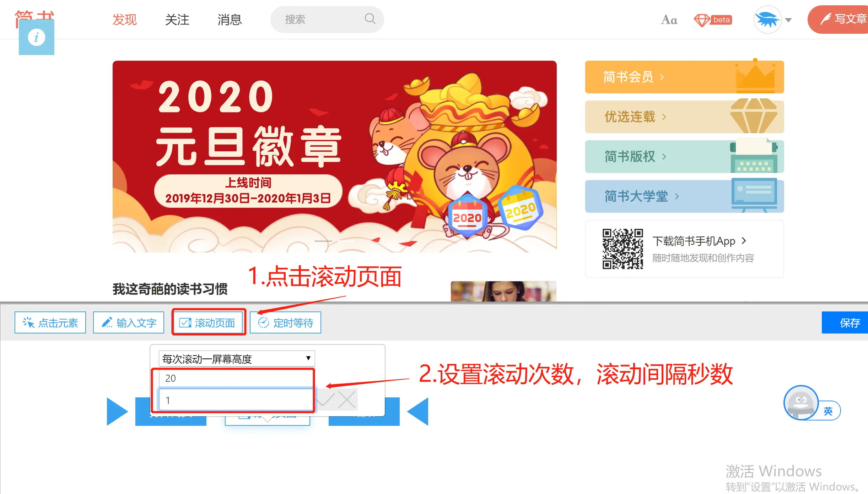Click the QR code image
This screenshot has width=868, height=494.
(622, 249)
